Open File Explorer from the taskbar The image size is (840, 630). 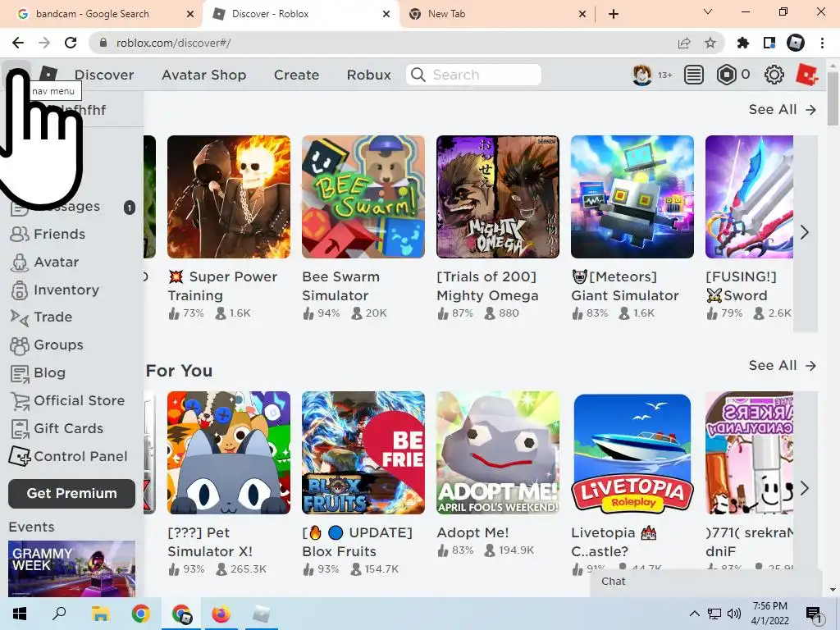[100, 614]
